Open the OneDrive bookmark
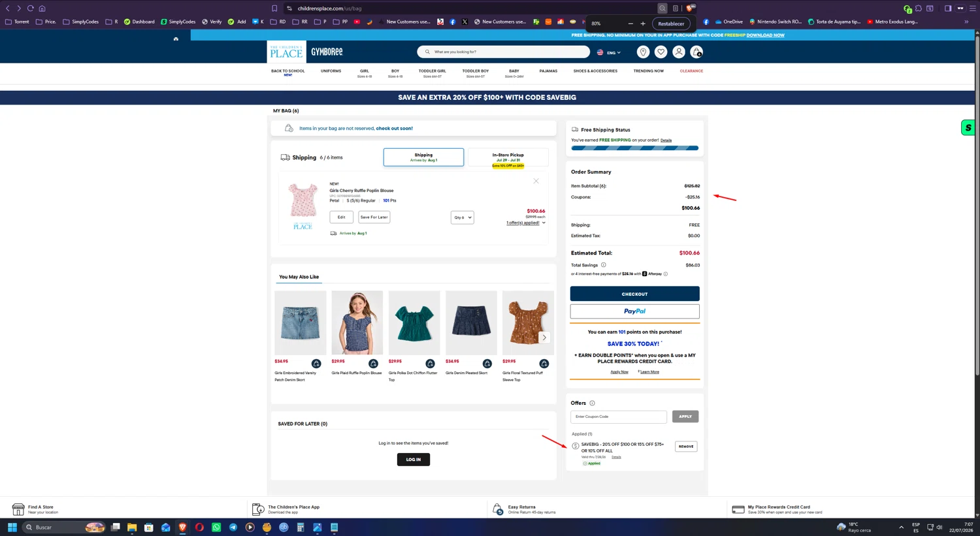Viewport: 980px width, 536px height. [729, 22]
